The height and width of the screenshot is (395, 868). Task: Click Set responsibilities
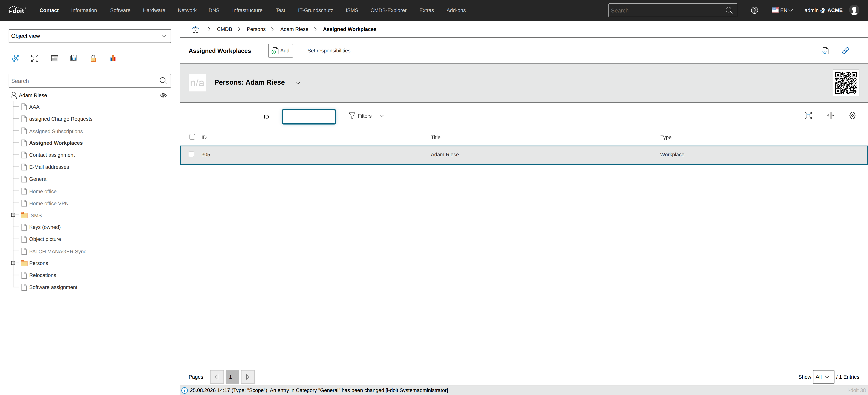(329, 51)
